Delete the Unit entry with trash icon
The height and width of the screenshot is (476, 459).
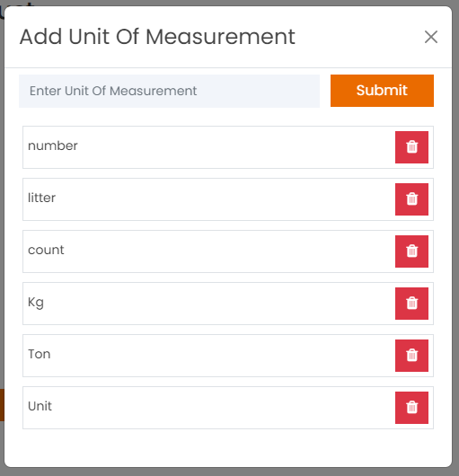pyautogui.click(x=411, y=408)
